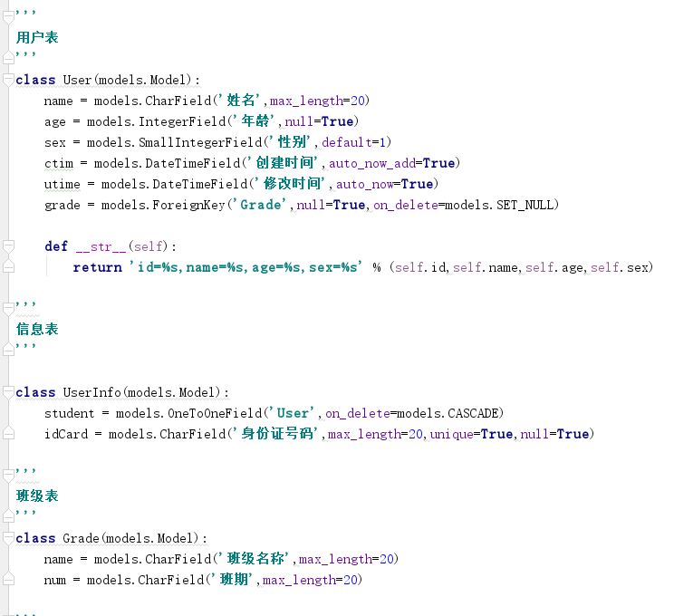The image size is (674, 616).
Task: Click self.sex in the return tuple
Action: point(619,267)
